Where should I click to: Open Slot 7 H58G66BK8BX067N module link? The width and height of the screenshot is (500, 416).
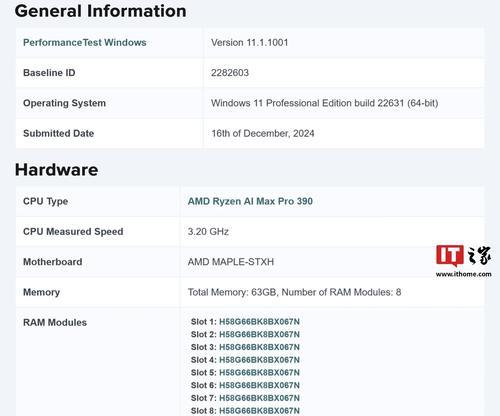click(x=259, y=398)
